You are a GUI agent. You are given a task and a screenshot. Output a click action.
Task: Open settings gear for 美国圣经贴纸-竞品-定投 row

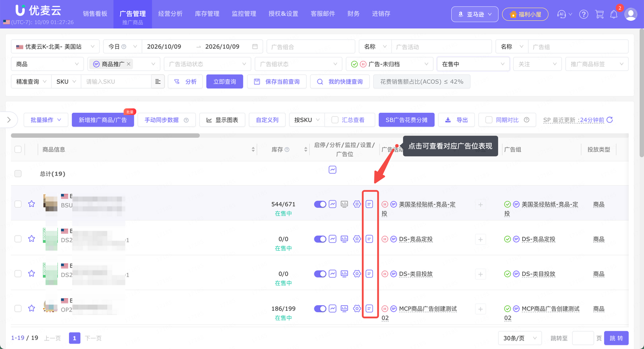[x=357, y=204]
